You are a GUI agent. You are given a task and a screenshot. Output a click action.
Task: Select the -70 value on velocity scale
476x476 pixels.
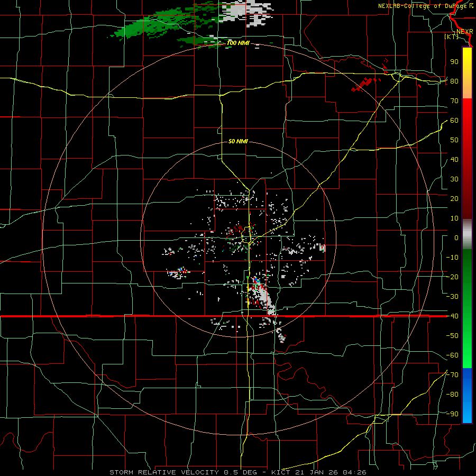point(452,375)
